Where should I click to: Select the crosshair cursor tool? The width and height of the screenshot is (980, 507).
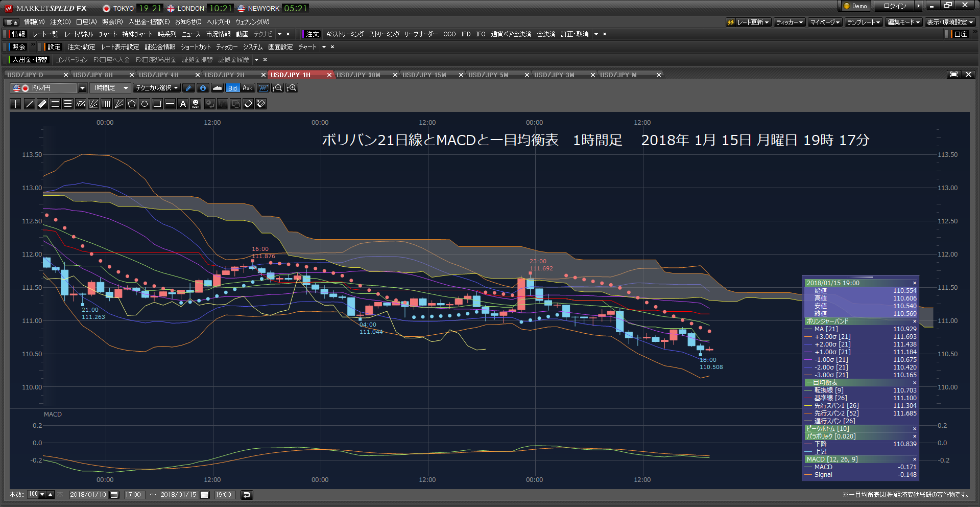pyautogui.click(x=16, y=104)
